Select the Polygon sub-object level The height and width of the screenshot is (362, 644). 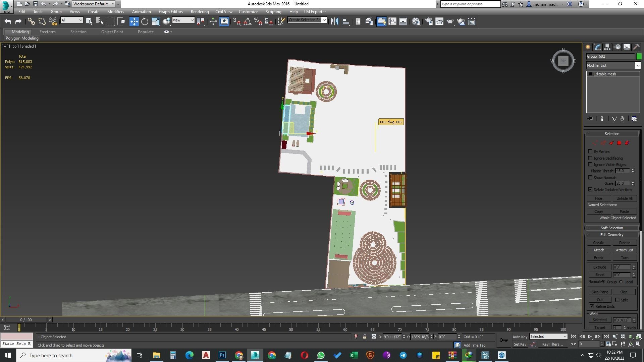coord(619,143)
